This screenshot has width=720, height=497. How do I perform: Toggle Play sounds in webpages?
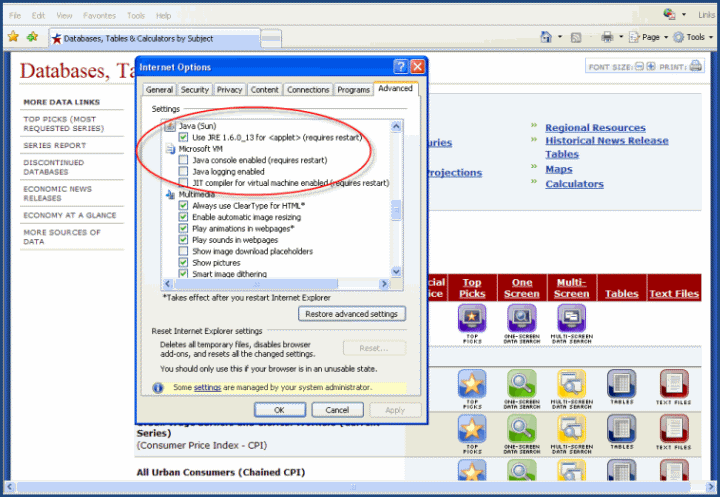pyautogui.click(x=183, y=239)
